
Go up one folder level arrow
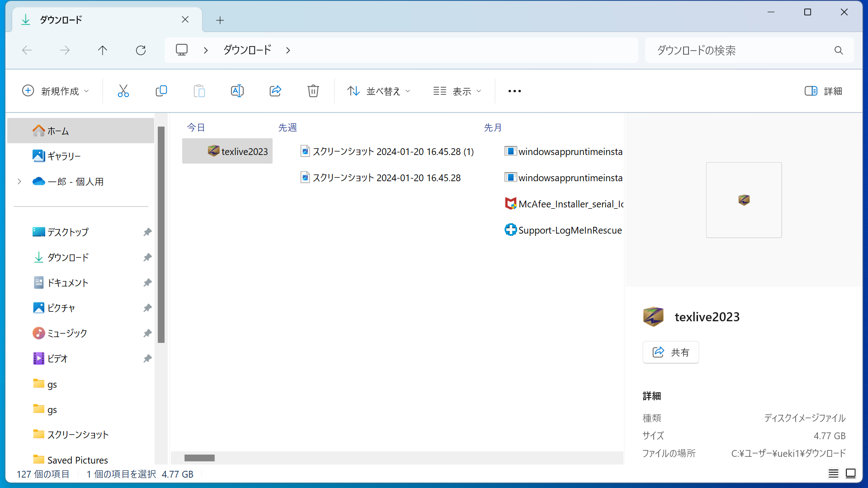click(x=103, y=50)
